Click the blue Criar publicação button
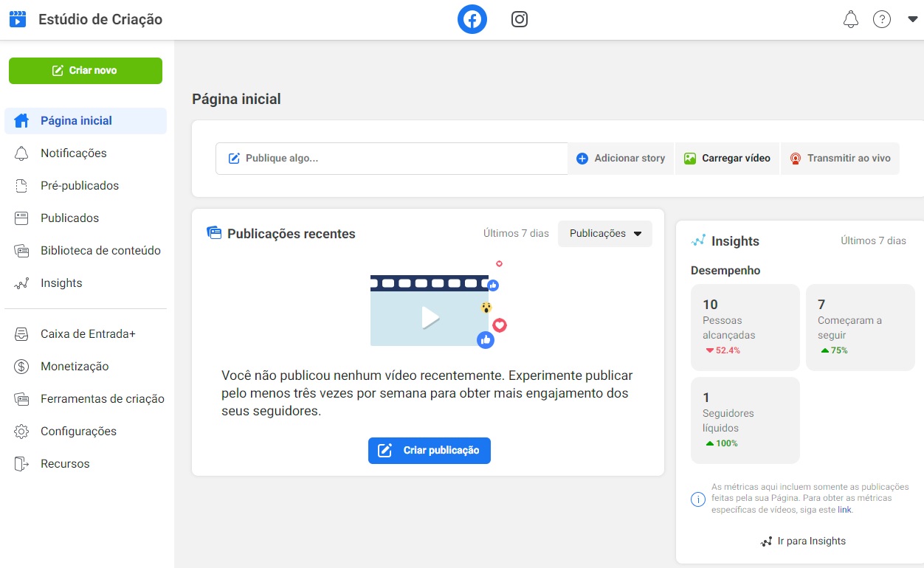Screen dimensions: 924x568 click(430, 451)
